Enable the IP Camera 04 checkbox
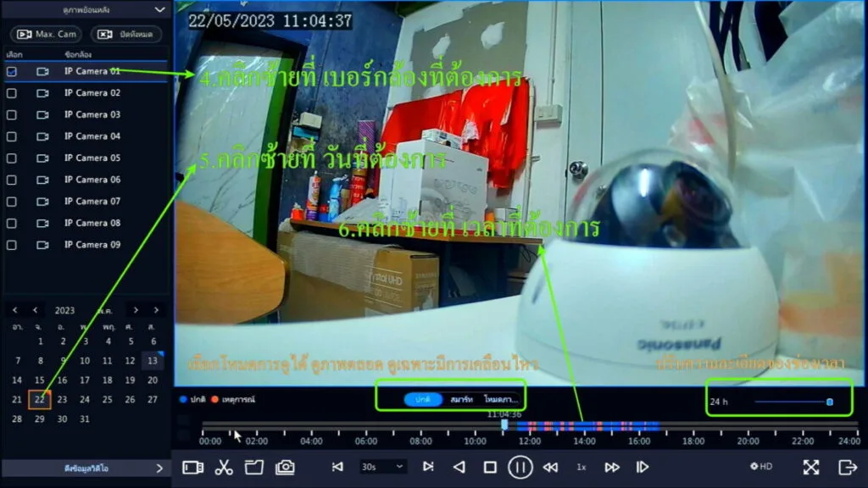 [x=12, y=136]
